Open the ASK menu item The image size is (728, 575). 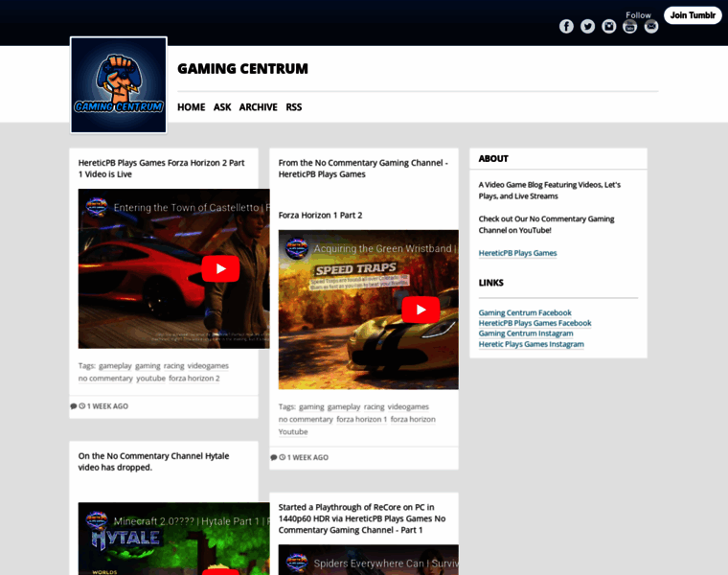pyautogui.click(x=222, y=107)
